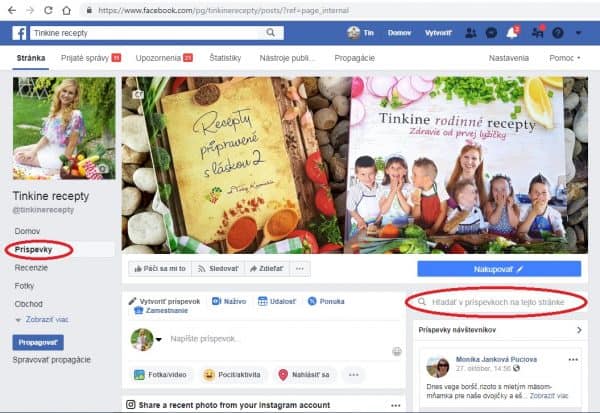This screenshot has width=600, height=413.
Task: Open the quick help question mark icon
Action: [x=558, y=33]
